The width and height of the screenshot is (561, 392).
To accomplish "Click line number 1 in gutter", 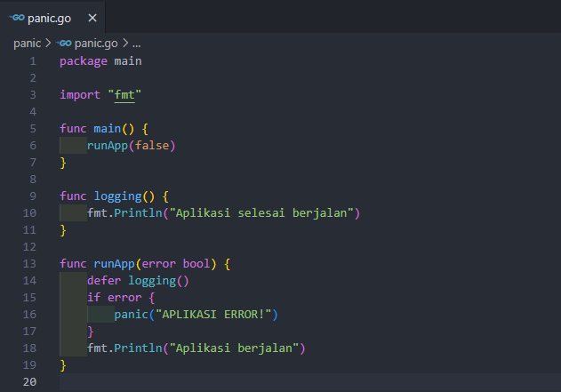I will [33, 61].
